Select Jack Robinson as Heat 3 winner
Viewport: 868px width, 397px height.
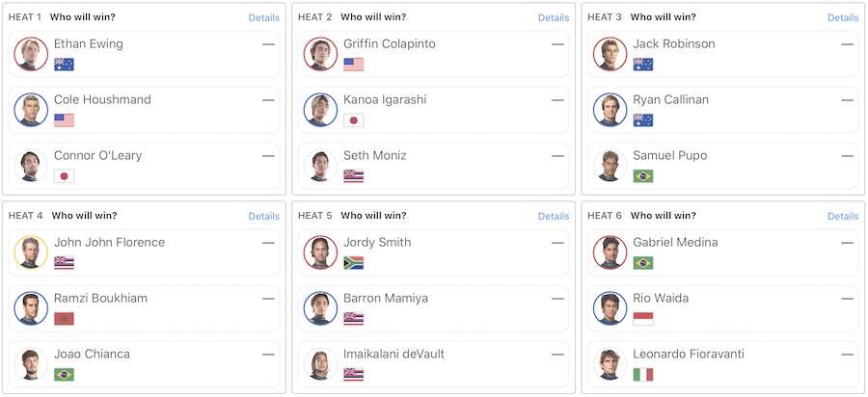[723, 54]
